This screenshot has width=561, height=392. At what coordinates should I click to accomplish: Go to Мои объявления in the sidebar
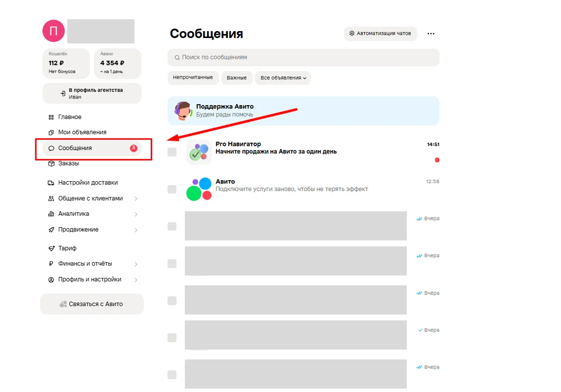(82, 132)
